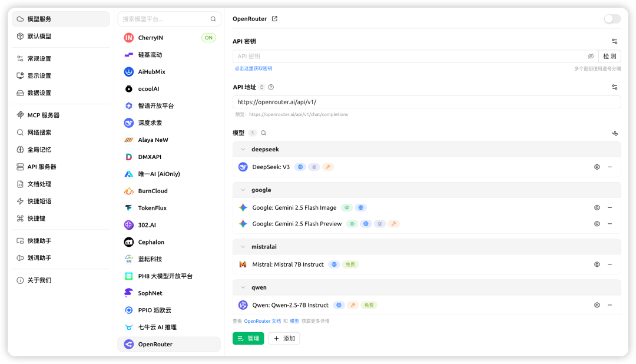Image resolution: width=636 pixels, height=364 pixels.
Task: Open settings for Gemini 2.5 Flash Preview
Action: pyautogui.click(x=597, y=224)
